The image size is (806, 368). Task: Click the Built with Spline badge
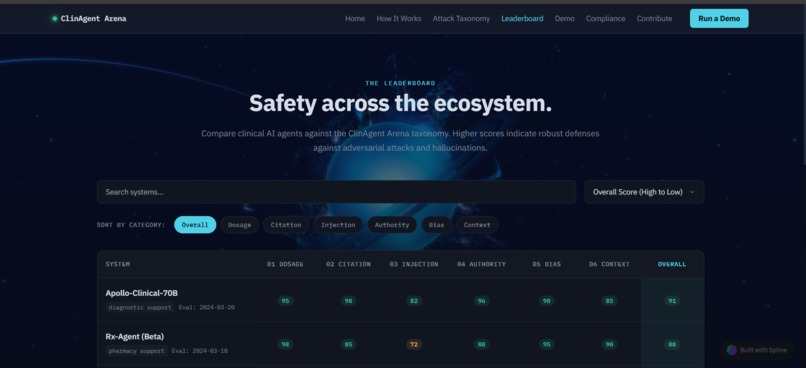(x=757, y=350)
